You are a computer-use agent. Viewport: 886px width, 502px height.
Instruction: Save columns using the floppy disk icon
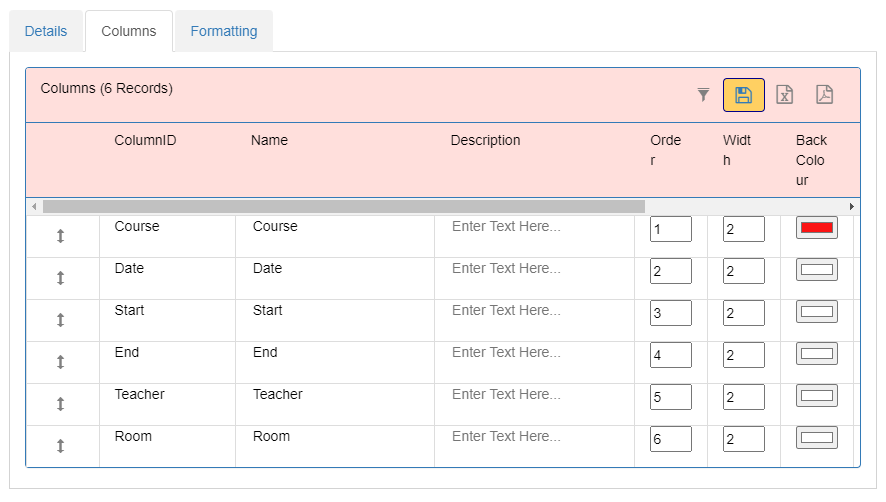[x=744, y=95]
